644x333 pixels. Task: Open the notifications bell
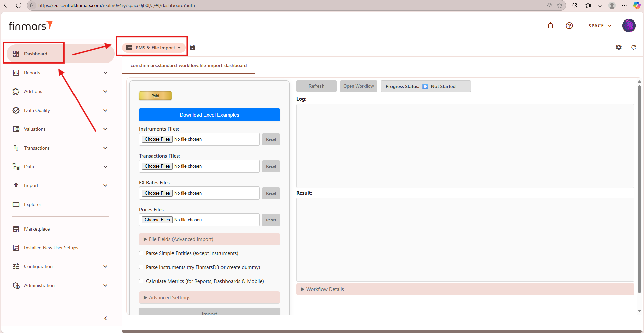coord(550,26)
